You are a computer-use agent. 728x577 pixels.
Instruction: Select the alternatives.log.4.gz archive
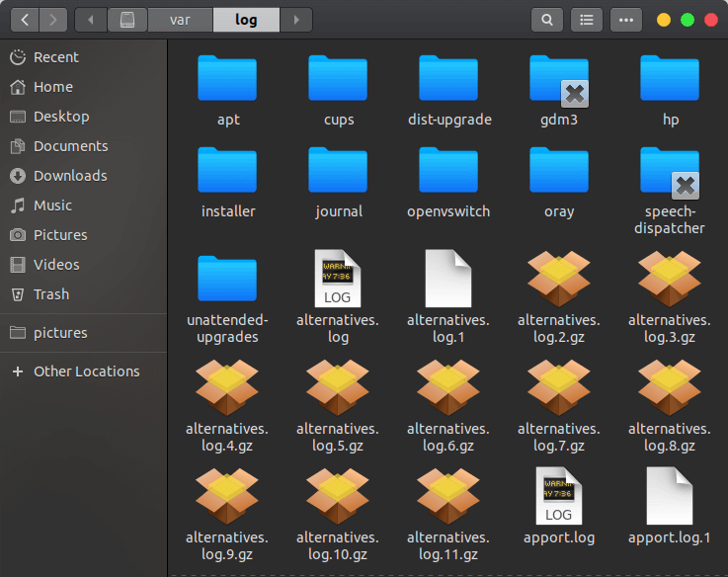[227, 406]
